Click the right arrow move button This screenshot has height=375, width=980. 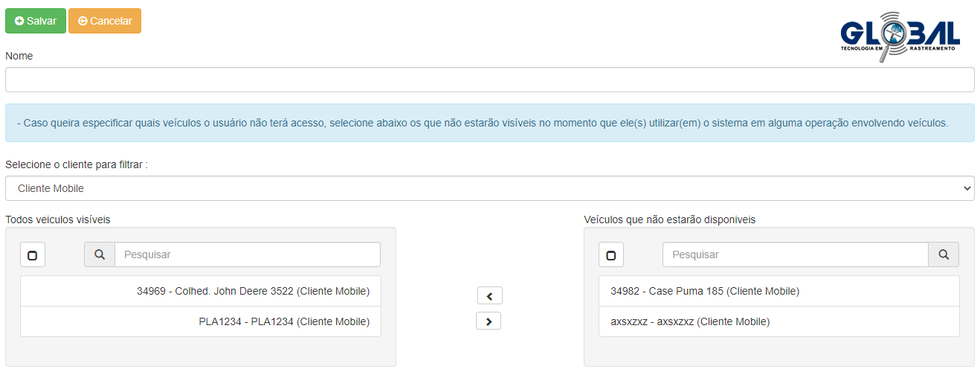pos(489,321)
